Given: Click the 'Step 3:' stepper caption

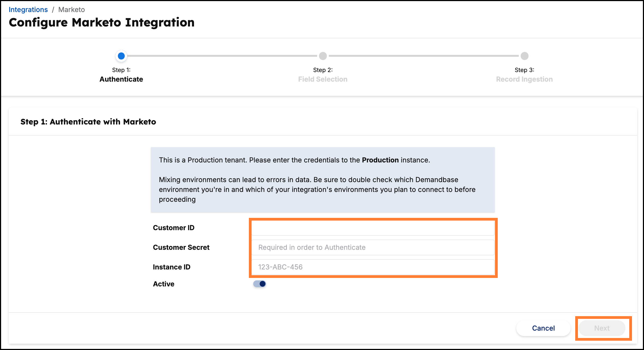Looking at the screenshot, I should (x=524, y=70).
